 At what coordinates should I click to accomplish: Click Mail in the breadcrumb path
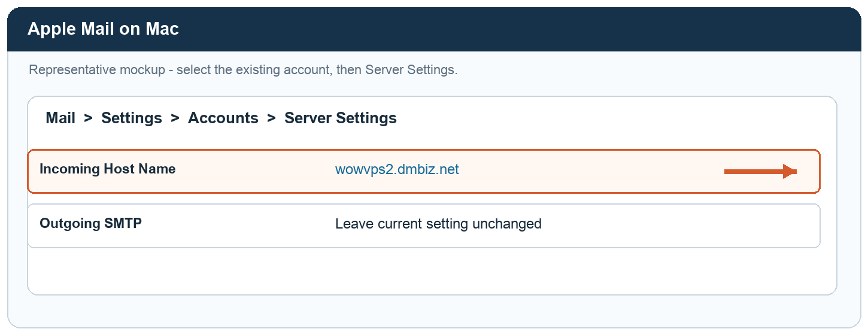click(x=60, y=118)
